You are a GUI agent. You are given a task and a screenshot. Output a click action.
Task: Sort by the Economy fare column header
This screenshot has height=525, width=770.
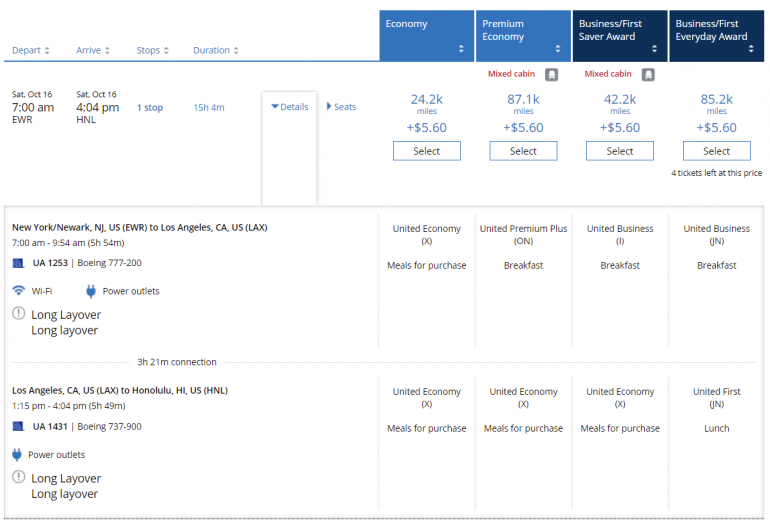point(427,36)
